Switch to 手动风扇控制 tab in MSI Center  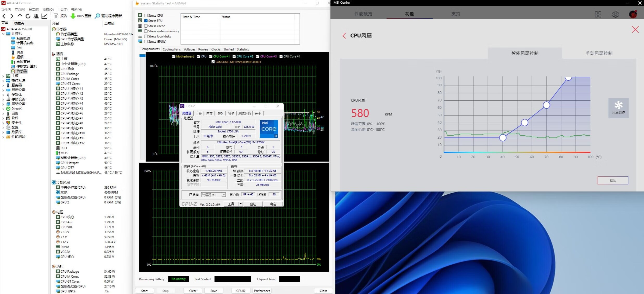click(599, 53)
